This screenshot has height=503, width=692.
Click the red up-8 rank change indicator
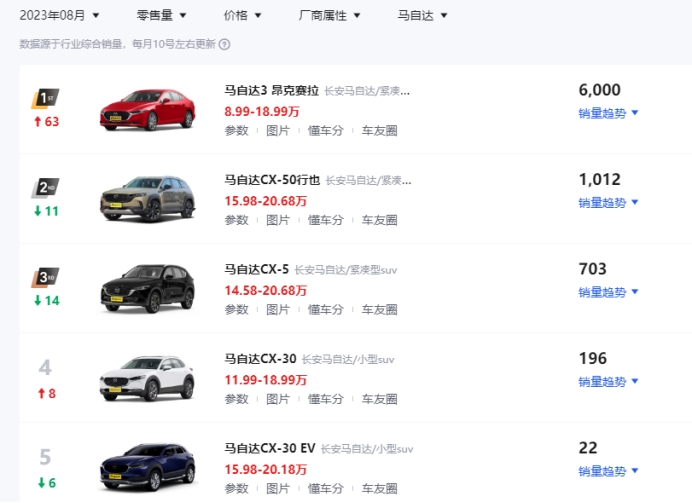[46, 394]
